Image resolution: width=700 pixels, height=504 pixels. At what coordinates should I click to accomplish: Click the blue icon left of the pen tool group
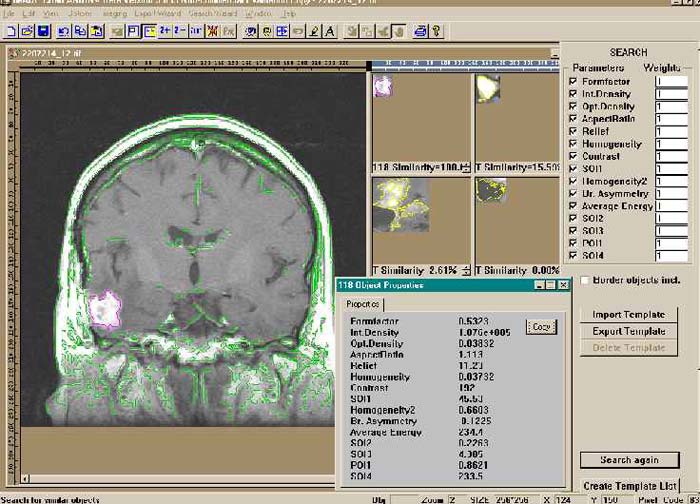pyautogui.click(x=282, y=31)
